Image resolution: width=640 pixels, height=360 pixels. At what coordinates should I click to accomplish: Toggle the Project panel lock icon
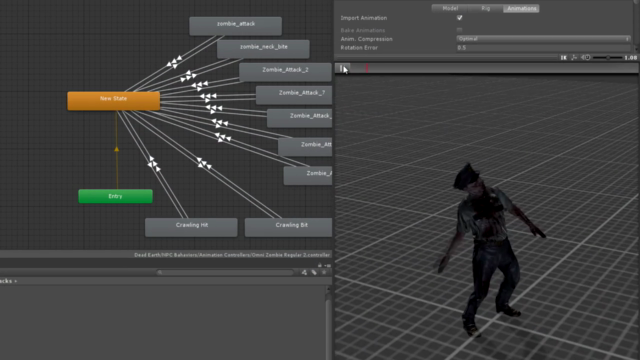coord(320,265)
